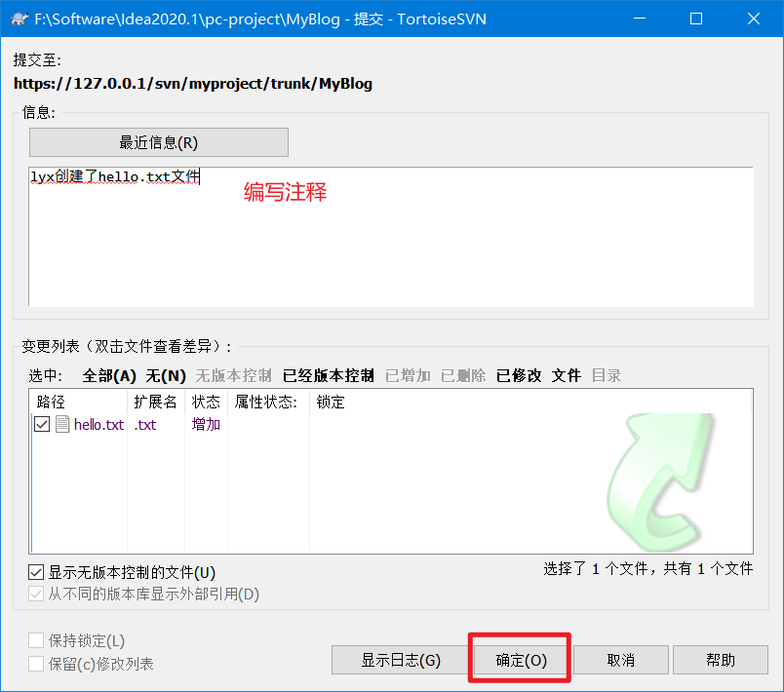The width and height of the screenshot is (784, 692).
Task: Toggle 从不同的版本库显示外部引用(D) checkbox
Action: 36,595
